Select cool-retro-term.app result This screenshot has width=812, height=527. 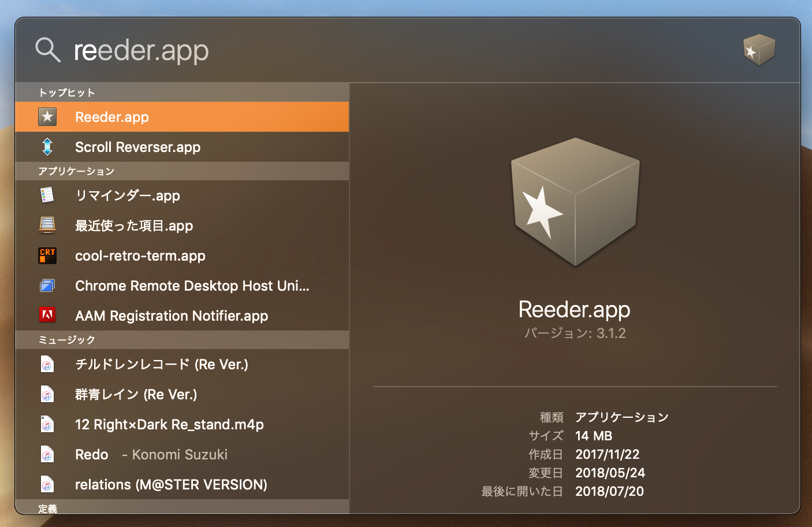pyautogui.click(x=182, y=255)
